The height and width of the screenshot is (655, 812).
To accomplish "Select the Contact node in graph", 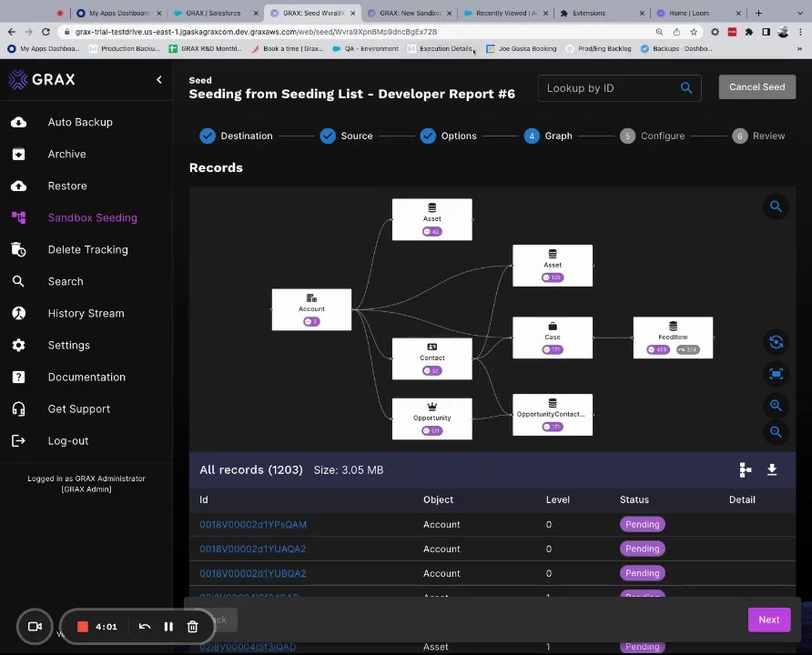I will click(x=431, y=358).
